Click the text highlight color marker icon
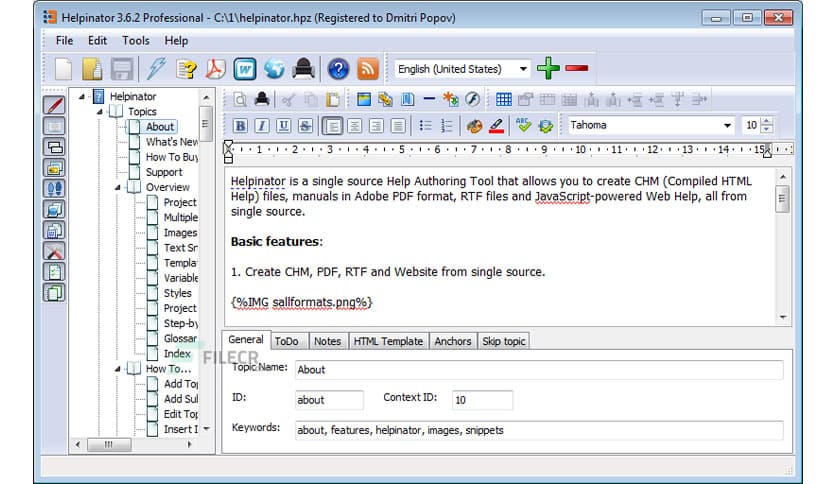Viewport: 836px width, 484px height. point(496,126)
